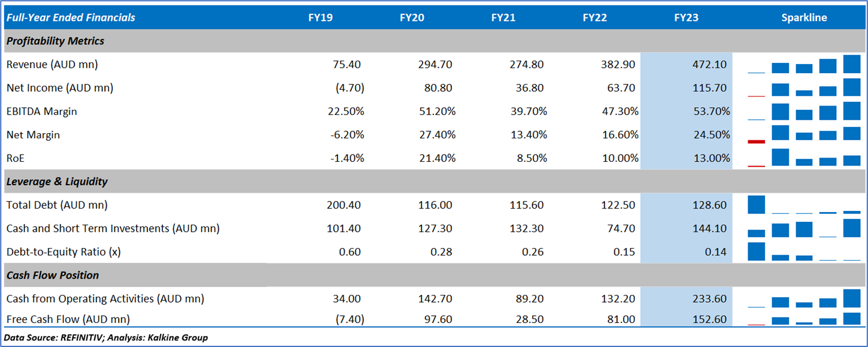Click the FY19 column header

(321, 17)
